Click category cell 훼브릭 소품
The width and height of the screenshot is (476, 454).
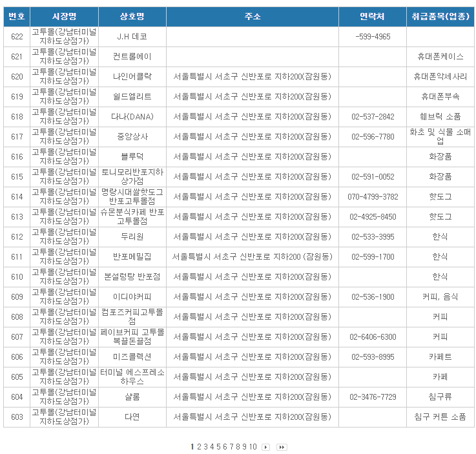click(440, 117)
